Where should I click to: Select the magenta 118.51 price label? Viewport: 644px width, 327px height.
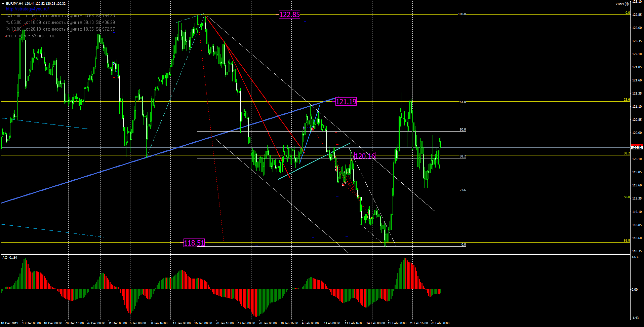[194, 243]
